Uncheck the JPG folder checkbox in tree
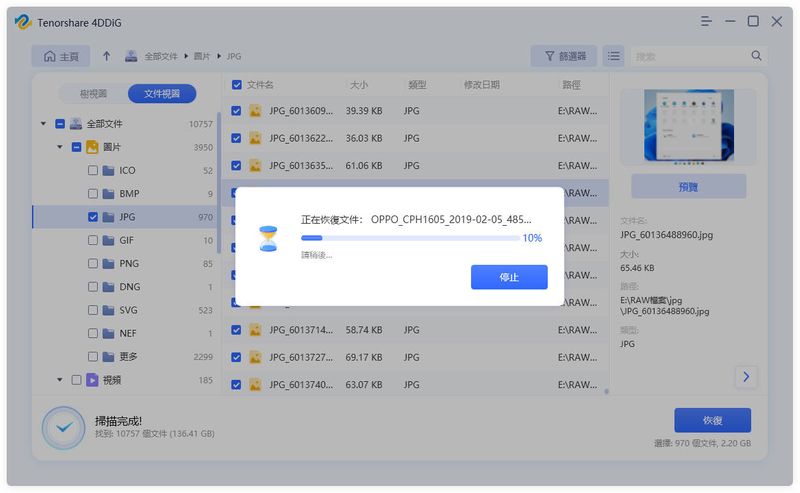The width and height of the screenshot is (800, 493). pos(92,217)
